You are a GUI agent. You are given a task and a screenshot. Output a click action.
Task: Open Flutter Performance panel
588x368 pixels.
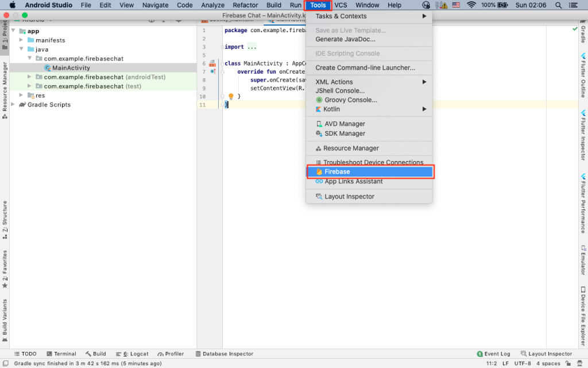(583, 204)
